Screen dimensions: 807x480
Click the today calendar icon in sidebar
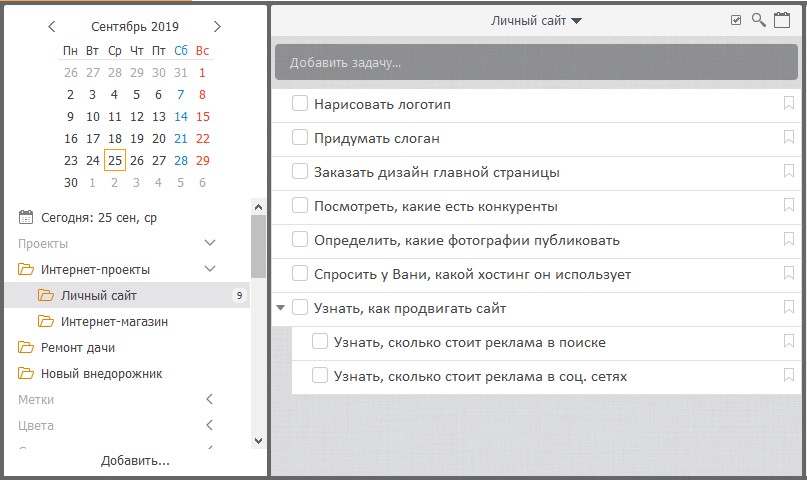click(26, 217)
